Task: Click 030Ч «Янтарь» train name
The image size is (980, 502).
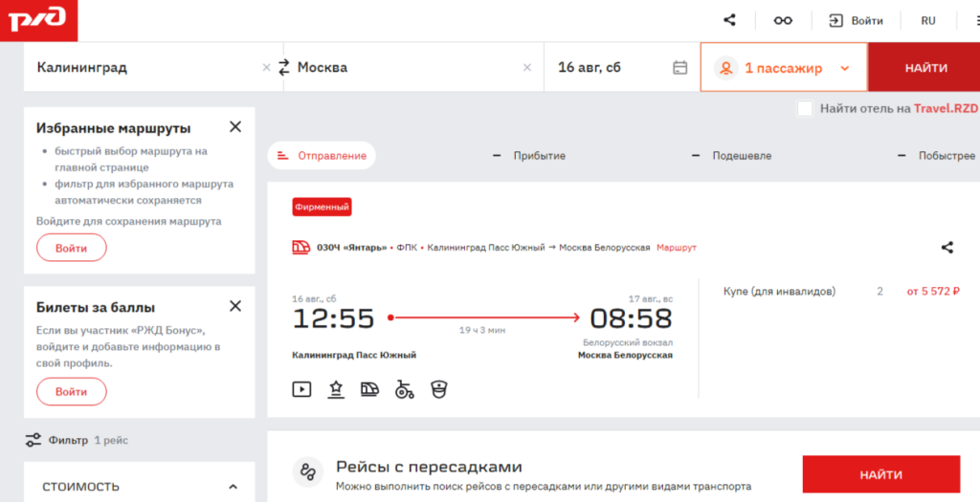Action: [x=352, y=248]
